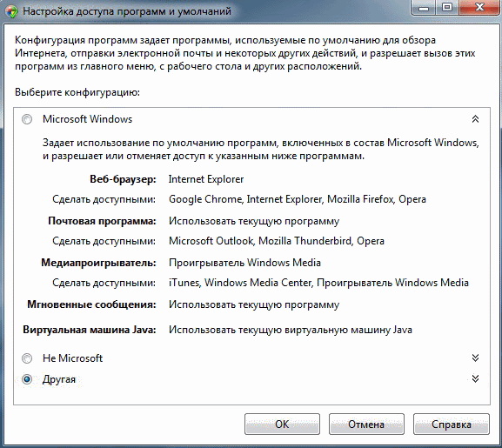The height and width of the screenshot is (448, 502).
Task: Minimize the dialog window
Action: click(x=423, y=8)
